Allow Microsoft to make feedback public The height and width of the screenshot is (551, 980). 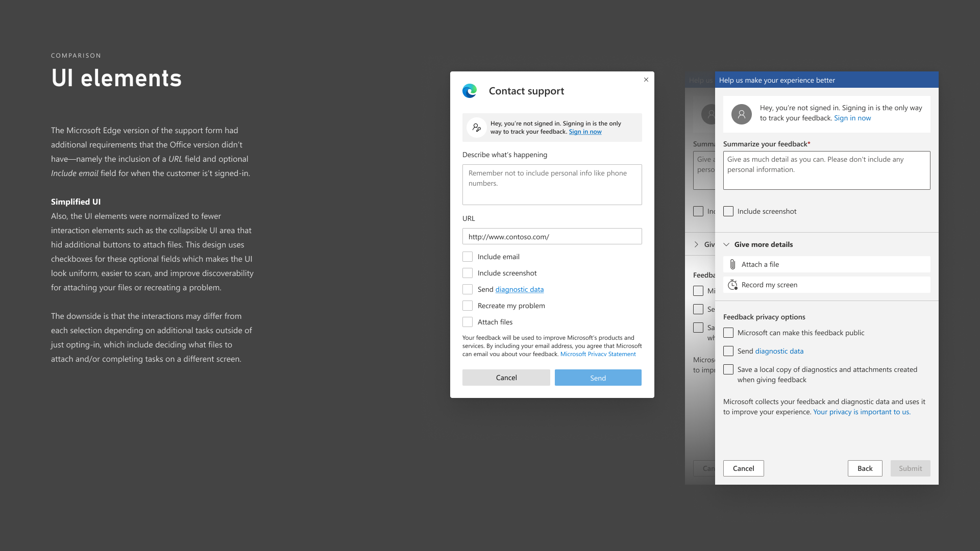(x=728, y=333)
